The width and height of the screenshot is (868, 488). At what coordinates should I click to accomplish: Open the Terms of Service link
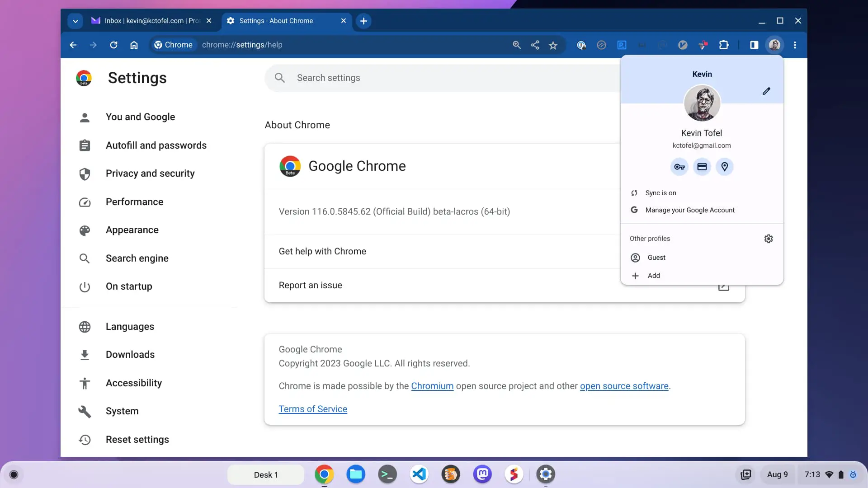pyautogui.click(x=313, y=409)
